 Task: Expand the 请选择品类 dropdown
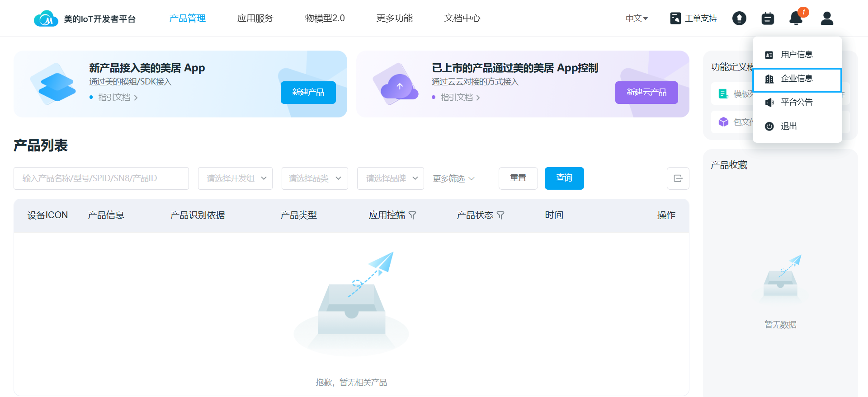coord(315,178)
